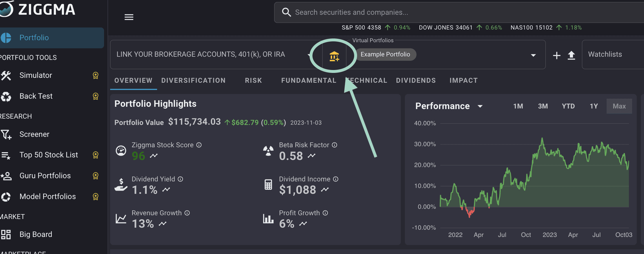Image resolution: width=644 pixels, height=254 pixels.
Task: Open the Watchlists dropdown
Action: point(613,54)
